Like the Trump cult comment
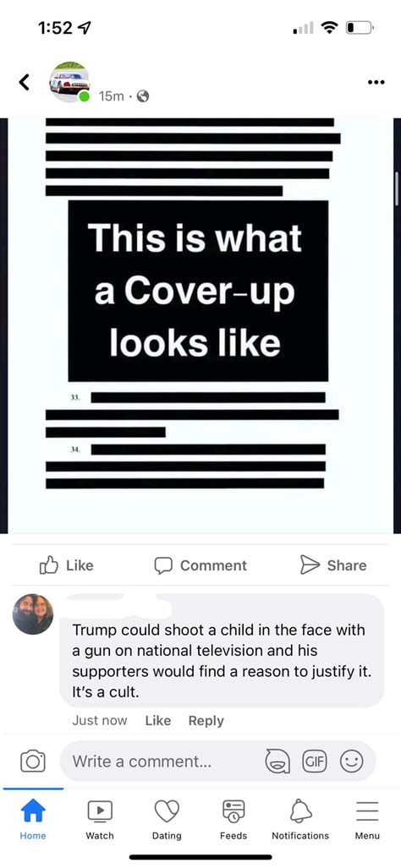The image size is (401, 868). pyautogui.click(x=158, y=721)
